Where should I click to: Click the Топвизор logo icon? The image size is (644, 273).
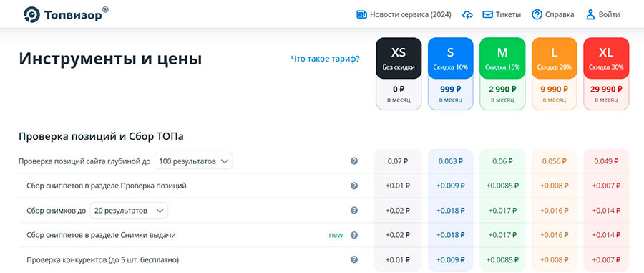tap(31, 15)
